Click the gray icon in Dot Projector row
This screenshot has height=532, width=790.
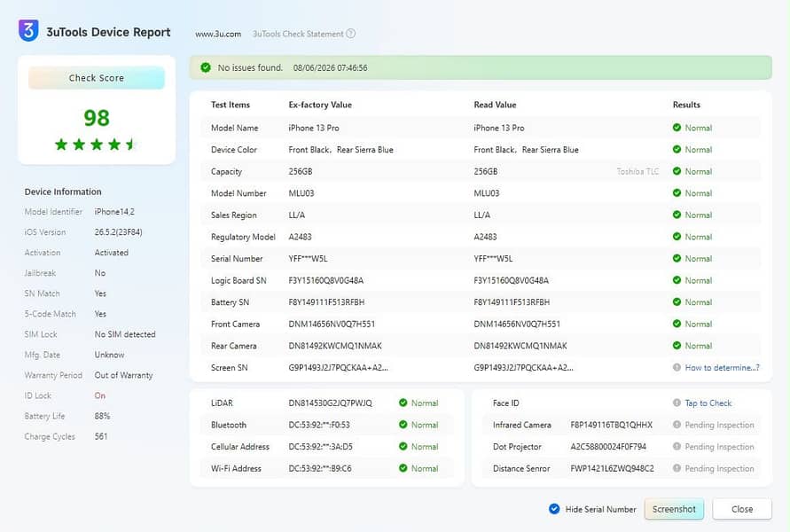(x=677, y=446)
